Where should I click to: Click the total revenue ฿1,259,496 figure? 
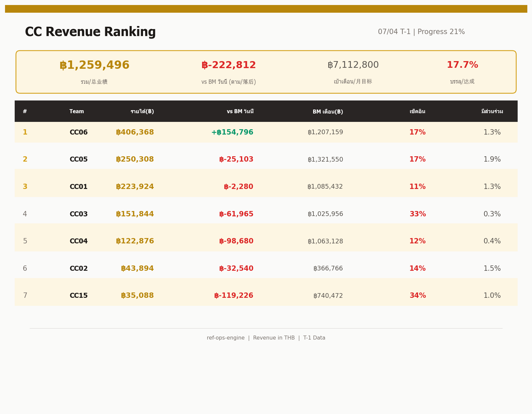click(x=94, y=65)
